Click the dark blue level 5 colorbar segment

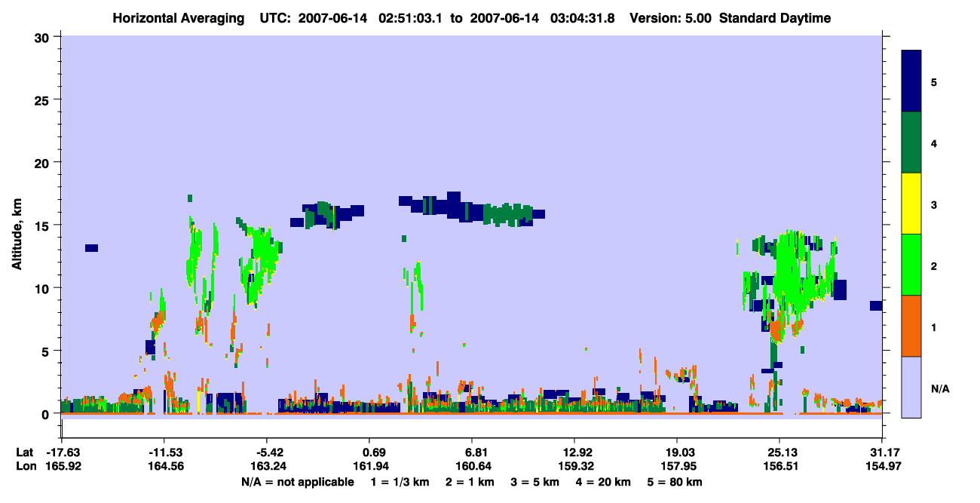click(x=911, y=81)
